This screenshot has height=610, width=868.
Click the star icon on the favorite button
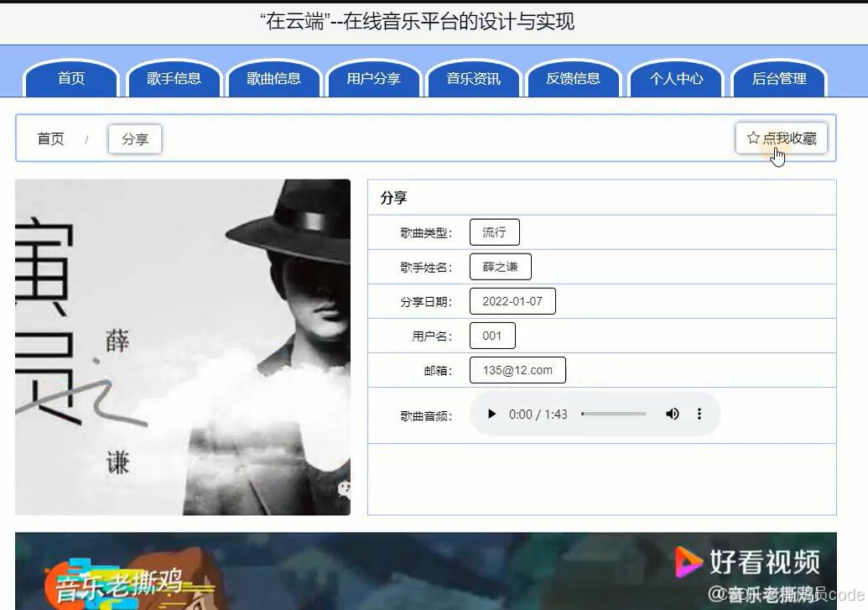752,138
